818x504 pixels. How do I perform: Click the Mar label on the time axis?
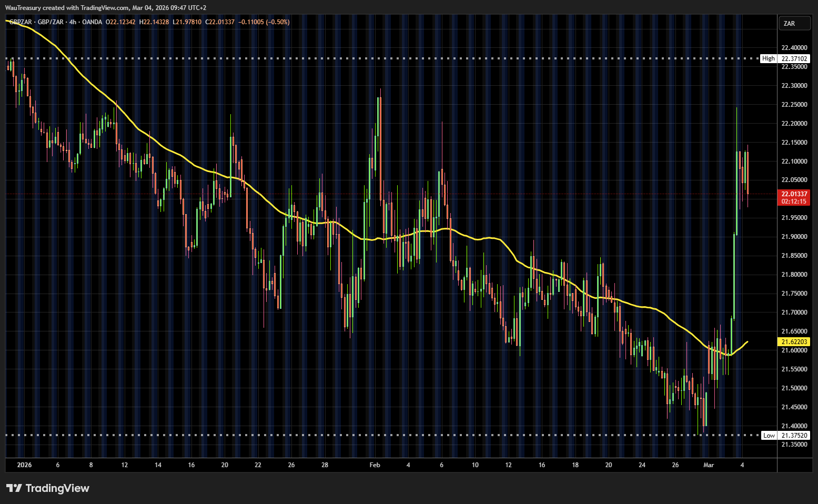click(709, 465)
